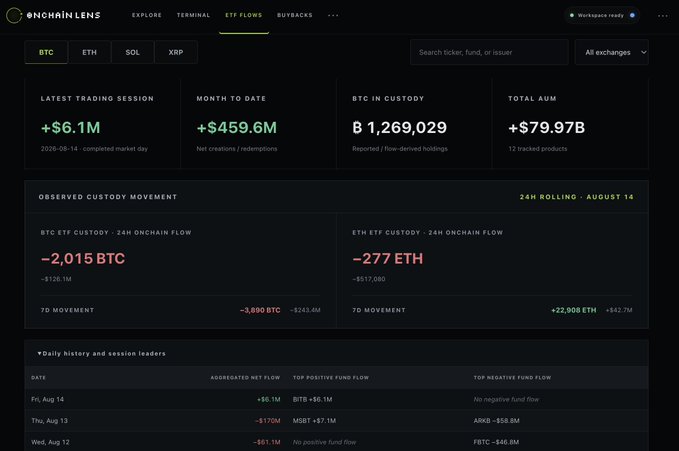Click the −$170M net flow cell
Image resolution: width=679 pixels, height=451 pixels.
pyautogui.click(x=268, y=421)
